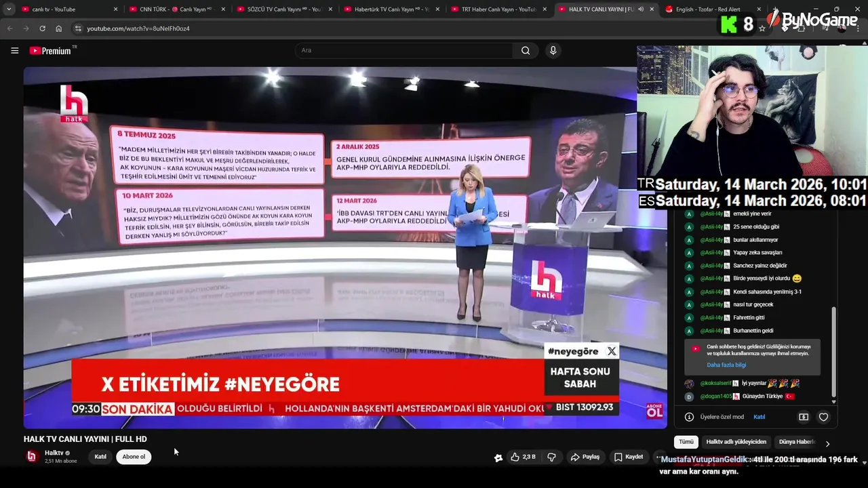
Task: Open @koksalserif's avatar in chat
Action: (690, 384)
